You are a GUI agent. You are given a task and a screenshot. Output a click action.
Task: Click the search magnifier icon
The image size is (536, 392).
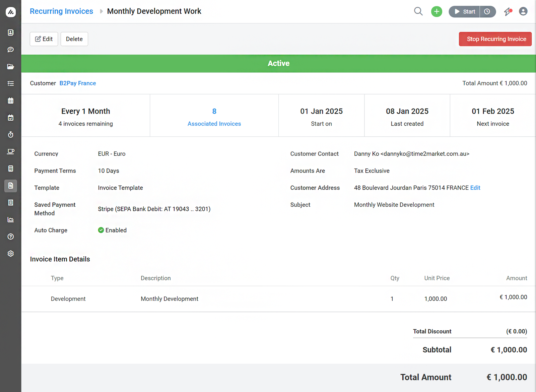click(418, 11)
